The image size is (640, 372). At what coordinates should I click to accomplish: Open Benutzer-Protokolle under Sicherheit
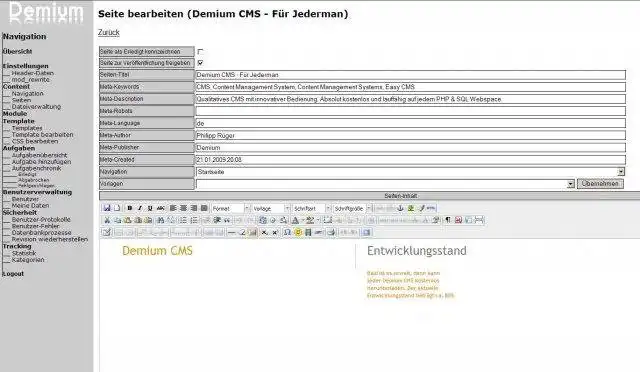[41, 219]
